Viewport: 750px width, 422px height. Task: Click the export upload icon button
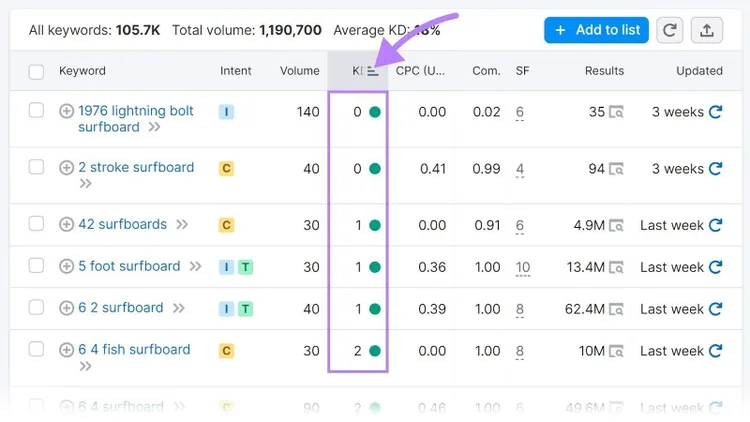(706, 30)
